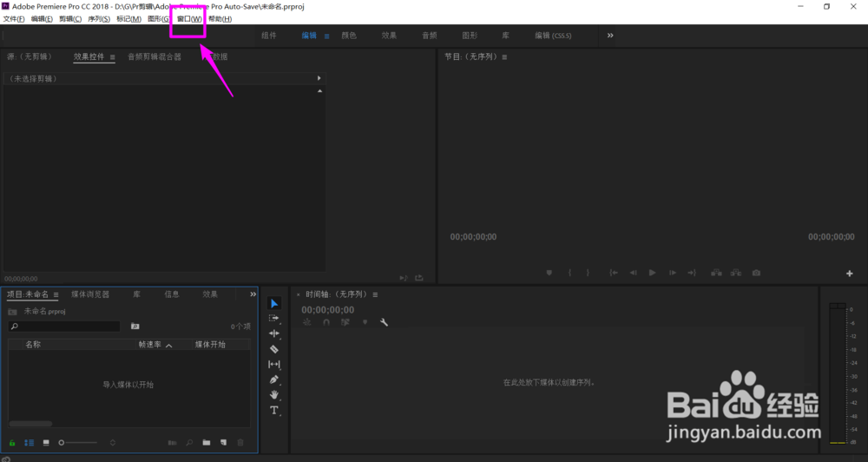
Task: Step back one frame in Program monitor
Action: pos(633,273)
